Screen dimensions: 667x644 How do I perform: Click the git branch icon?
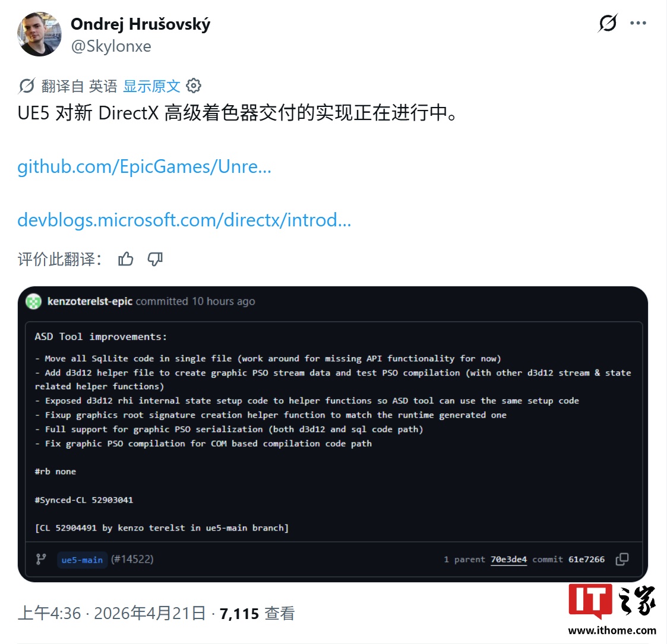[41, 559]
